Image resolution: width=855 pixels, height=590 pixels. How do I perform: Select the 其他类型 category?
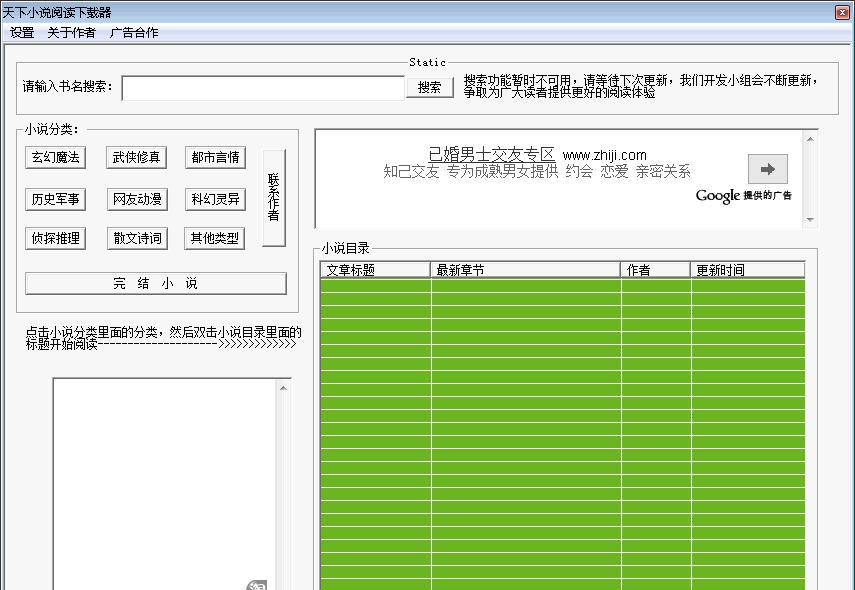(215, 238)
